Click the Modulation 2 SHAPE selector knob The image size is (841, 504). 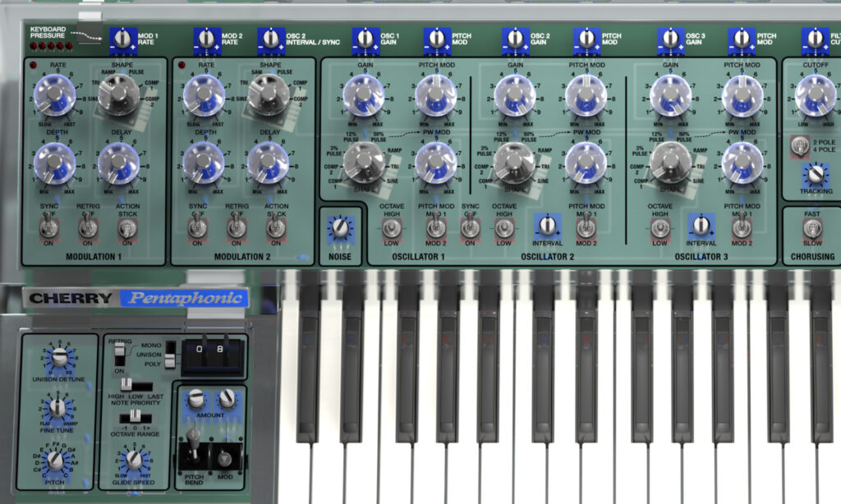pyautogui.click(x=269, y=95)
